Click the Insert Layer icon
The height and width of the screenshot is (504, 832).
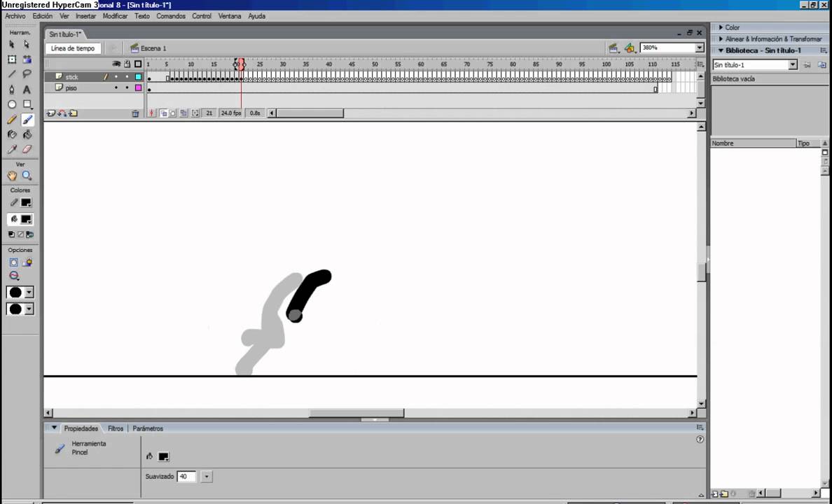[51, 113]
